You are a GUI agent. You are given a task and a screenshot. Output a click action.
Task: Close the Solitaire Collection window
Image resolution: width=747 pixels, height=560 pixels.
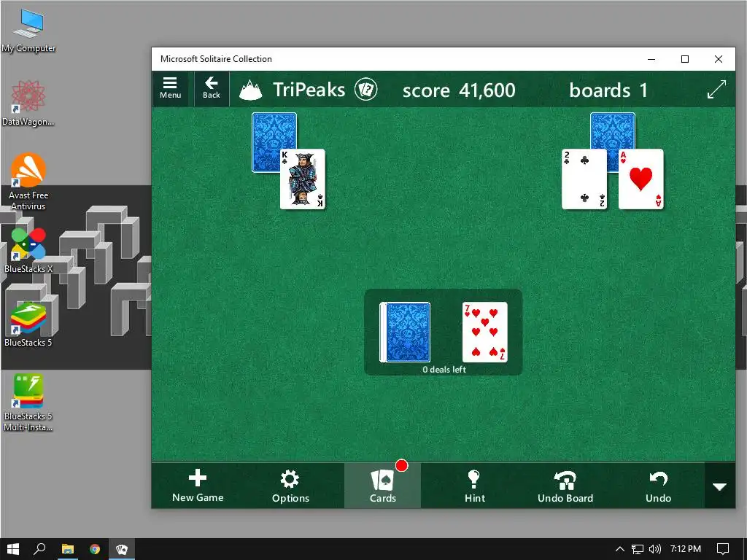pos(719,59)
